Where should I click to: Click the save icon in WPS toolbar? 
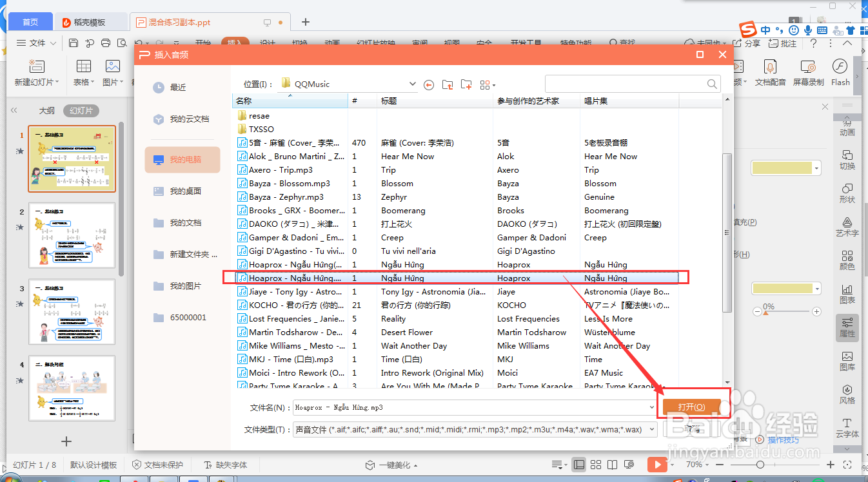click(74, 43)
